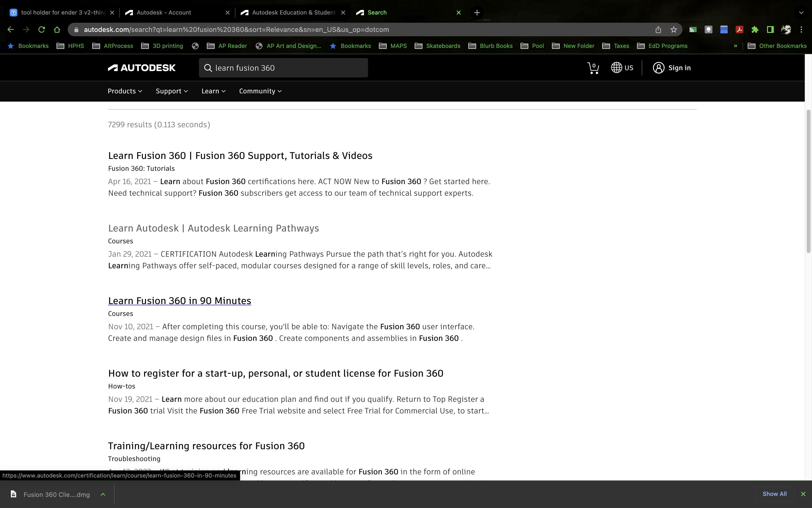Open the browser home page icon

pyautogui.click(x=57, y=30)
